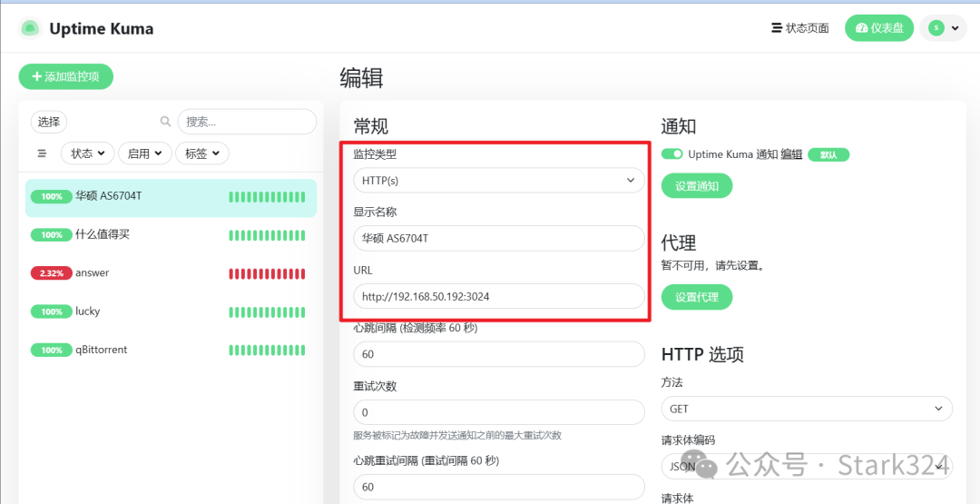The width and height of the screenshot is (980, 504).
Task: Expand the enabled filter dropdown
Action: point(144,153)
